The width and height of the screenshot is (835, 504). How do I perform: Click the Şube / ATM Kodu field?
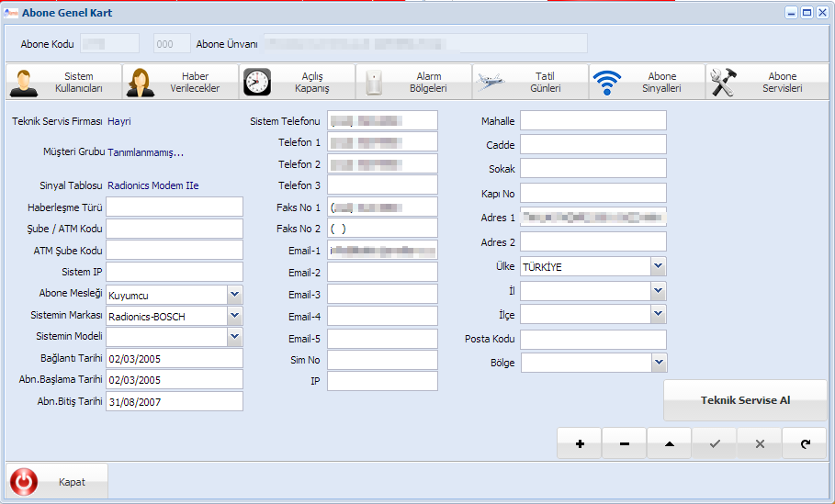point(175,229)
